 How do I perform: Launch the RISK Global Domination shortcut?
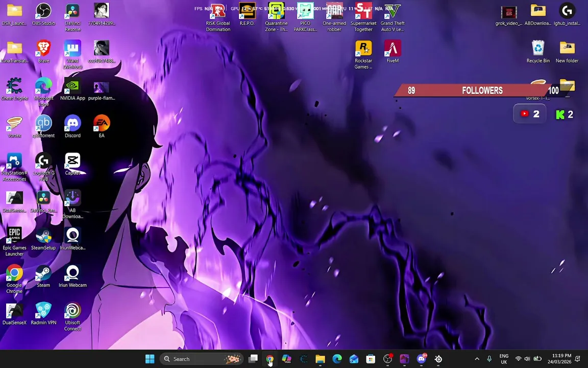[218, 18]
